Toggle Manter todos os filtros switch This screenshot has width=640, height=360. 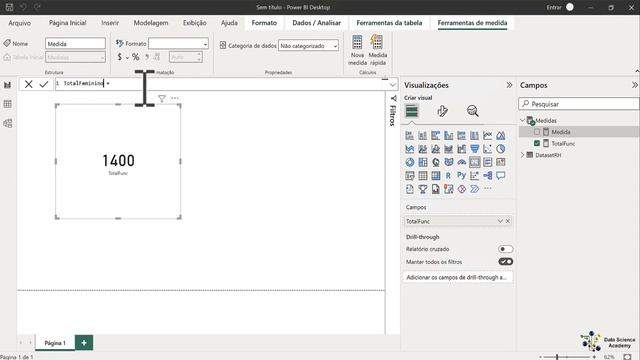click(x=505, y=262)
